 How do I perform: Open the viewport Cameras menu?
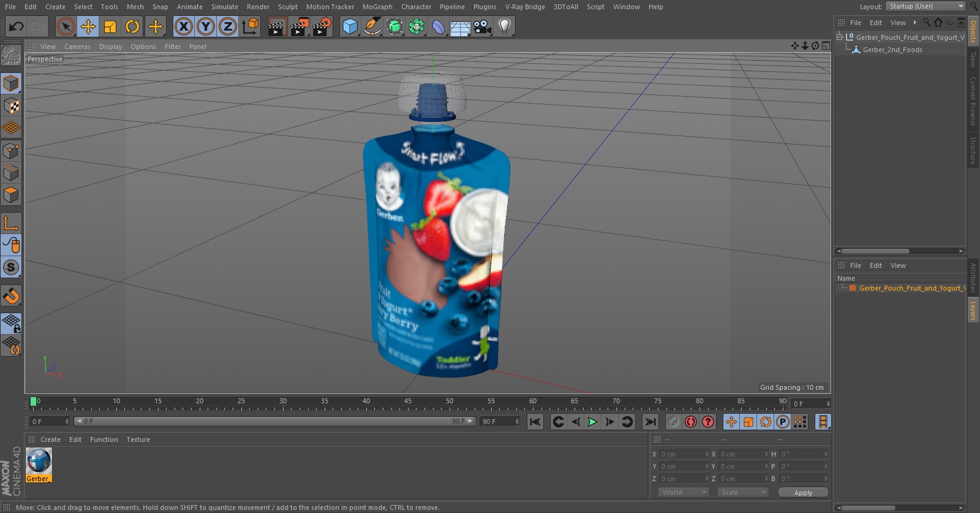coord(77,47)
